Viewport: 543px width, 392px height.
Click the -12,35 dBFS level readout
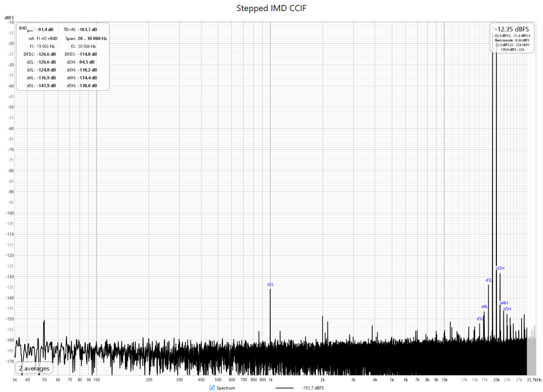pyautogui.click(x=513, y=29)
